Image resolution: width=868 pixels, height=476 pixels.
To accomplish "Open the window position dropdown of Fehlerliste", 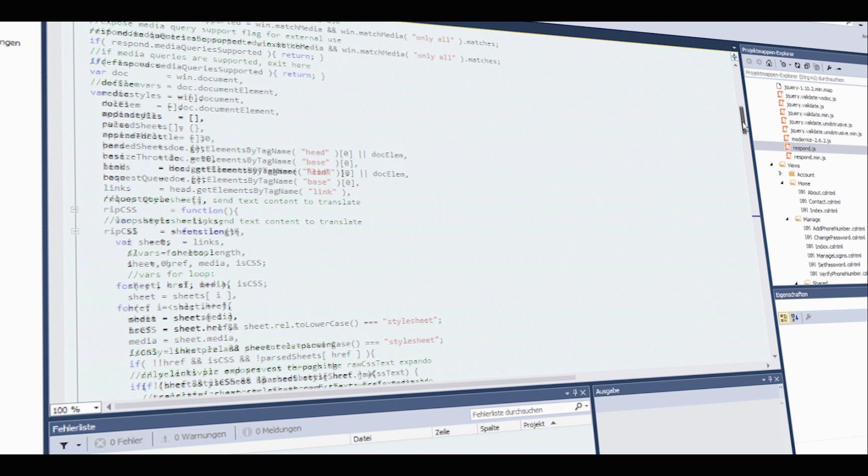I will point(567,393).
